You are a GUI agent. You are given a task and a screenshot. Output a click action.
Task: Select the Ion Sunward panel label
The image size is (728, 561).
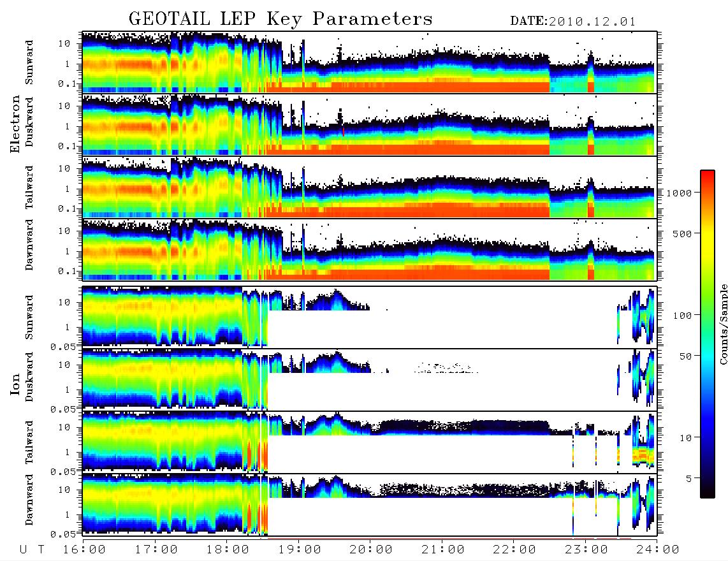coord(29,317)
